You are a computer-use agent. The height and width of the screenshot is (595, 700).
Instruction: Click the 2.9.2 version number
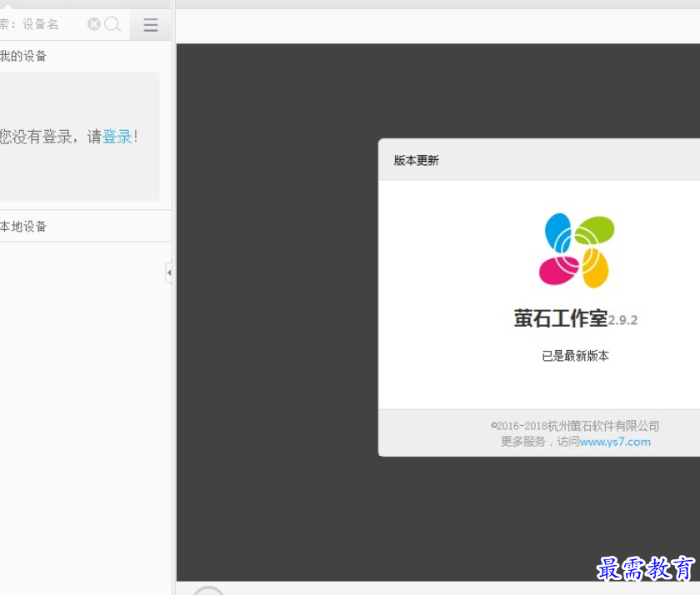(622, 320)
